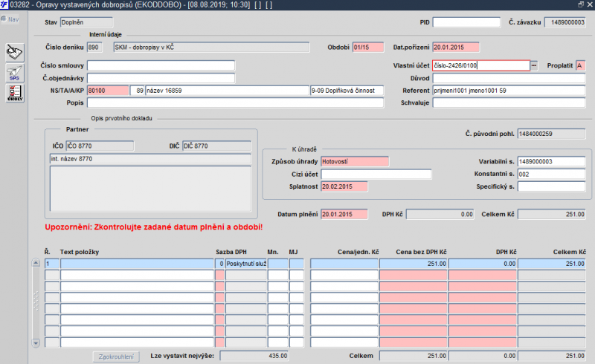This screenshot has height=364, width=595.
Task: Click the notepad edit icon in sidebar
Action: pos(14,53)
